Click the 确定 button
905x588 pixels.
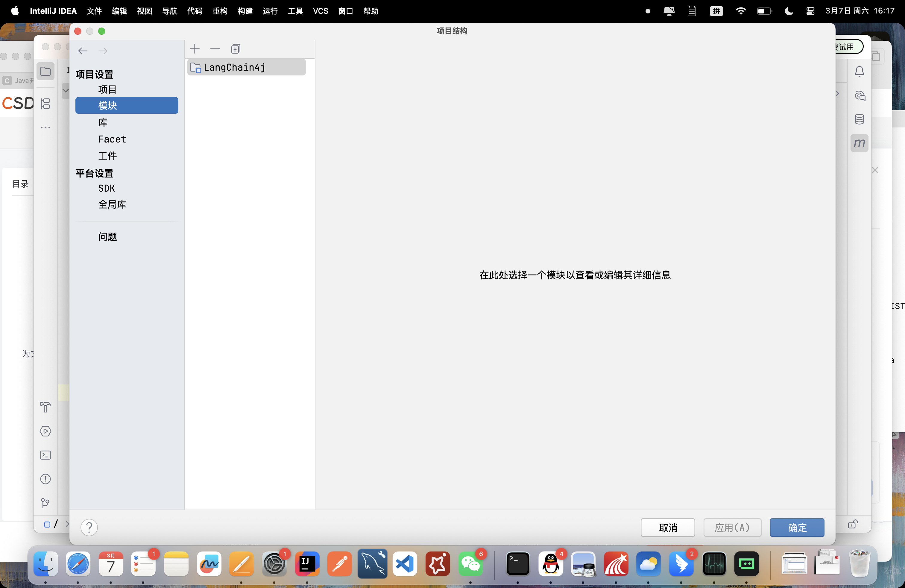pyautogui.click(x=797, y=528)
